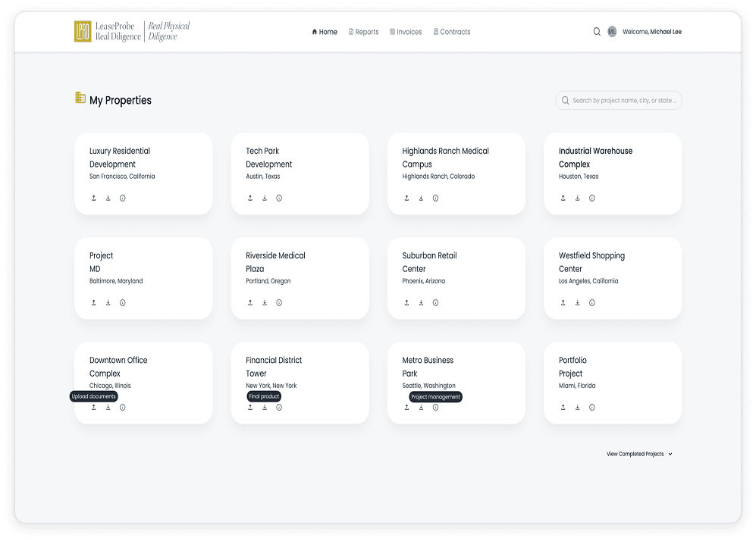Open info icon on Suburban Retail Center card
This screenshot has width=756, height=541.
(435, 302)
